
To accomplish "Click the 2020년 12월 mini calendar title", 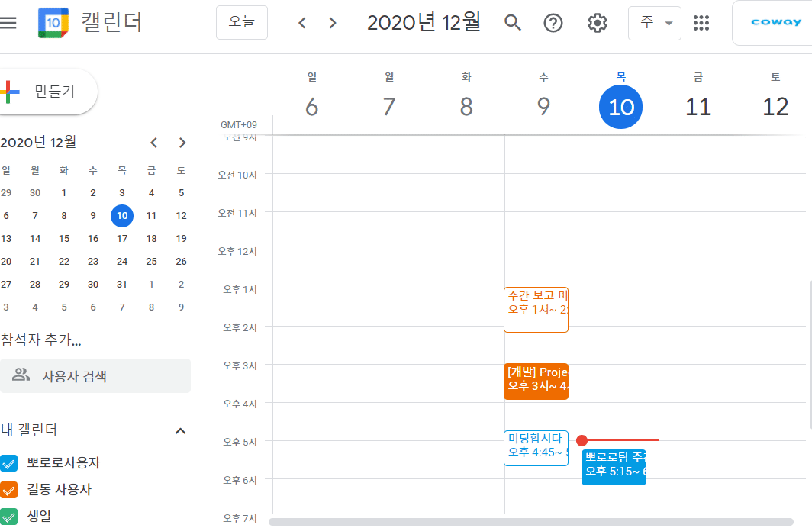I will pos(38,143).
